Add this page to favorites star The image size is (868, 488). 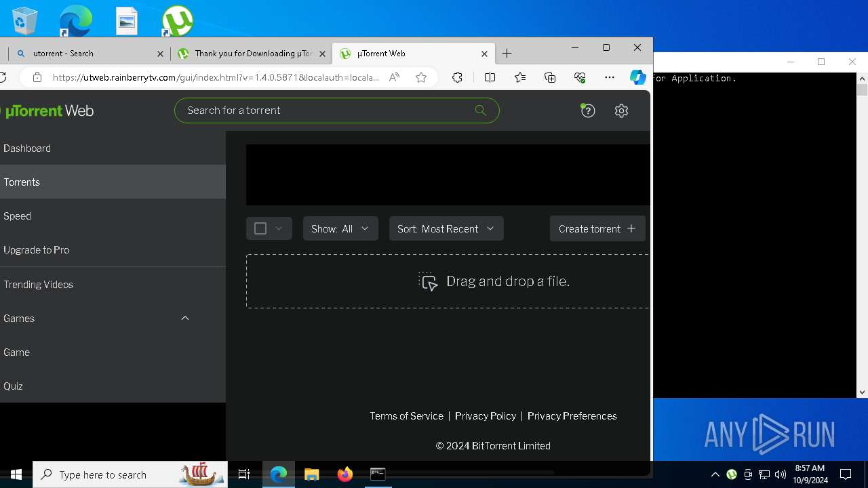coord(421,77)
